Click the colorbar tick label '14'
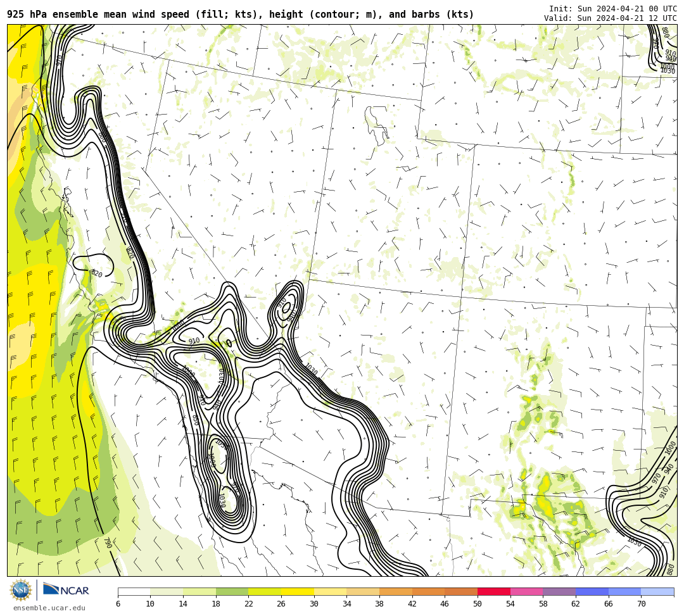684x616 pixels. point(183,604)
